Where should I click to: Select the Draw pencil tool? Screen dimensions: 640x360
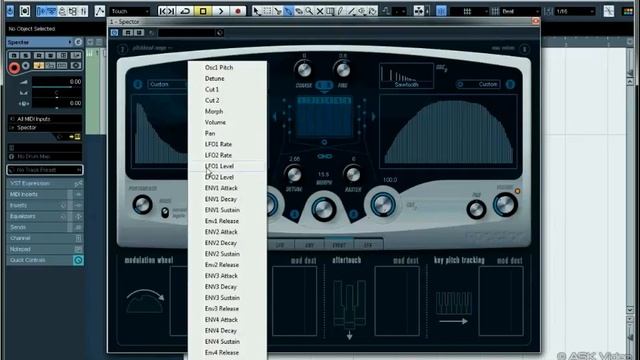pos(341,11)
